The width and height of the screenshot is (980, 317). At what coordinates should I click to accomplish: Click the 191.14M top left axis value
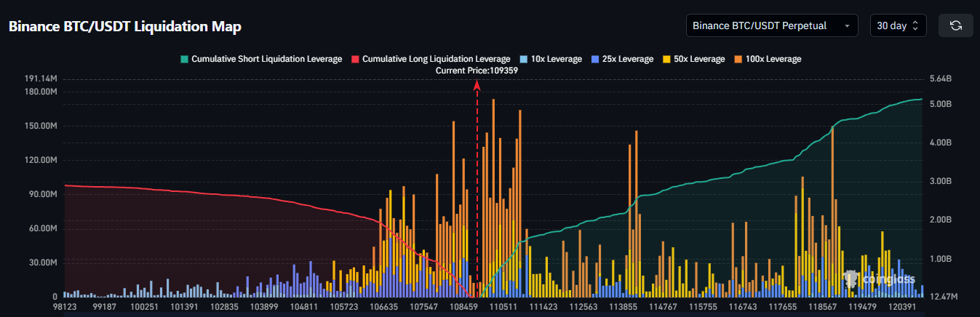coord(41,79)
